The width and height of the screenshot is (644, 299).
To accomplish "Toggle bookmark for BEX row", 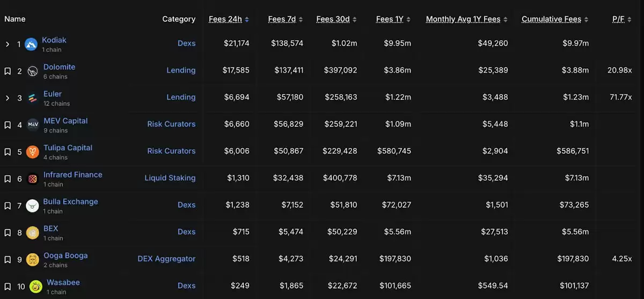I will [8, 233].
